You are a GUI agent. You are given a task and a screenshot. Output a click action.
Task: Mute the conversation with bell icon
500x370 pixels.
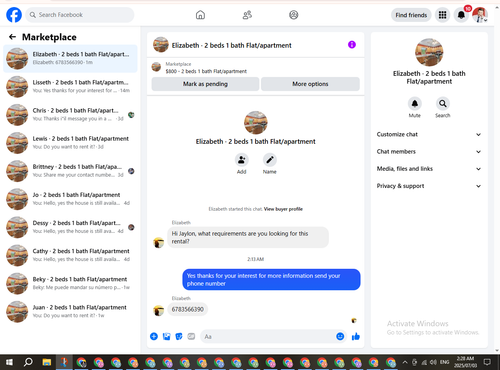(415, 104)
